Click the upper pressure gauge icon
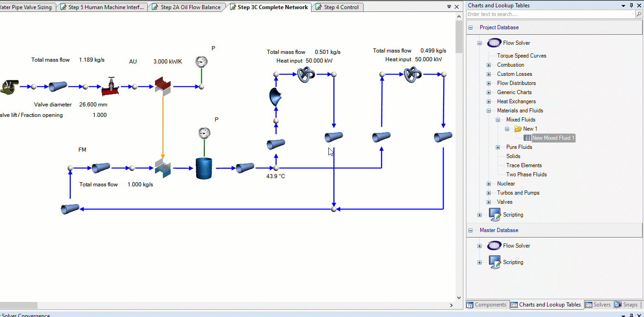 click(201, 62)
